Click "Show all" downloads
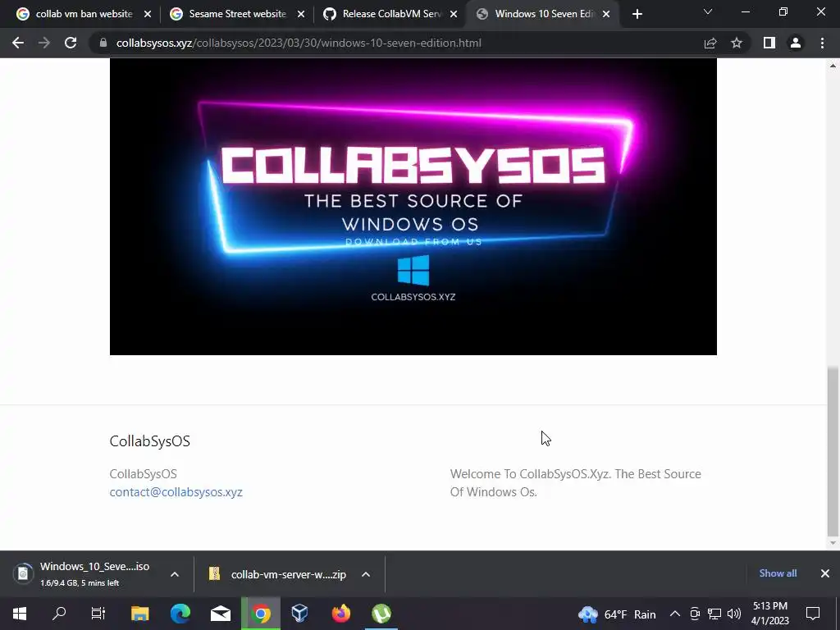This screenshot has width=840, height=630. tap(778, 573)
